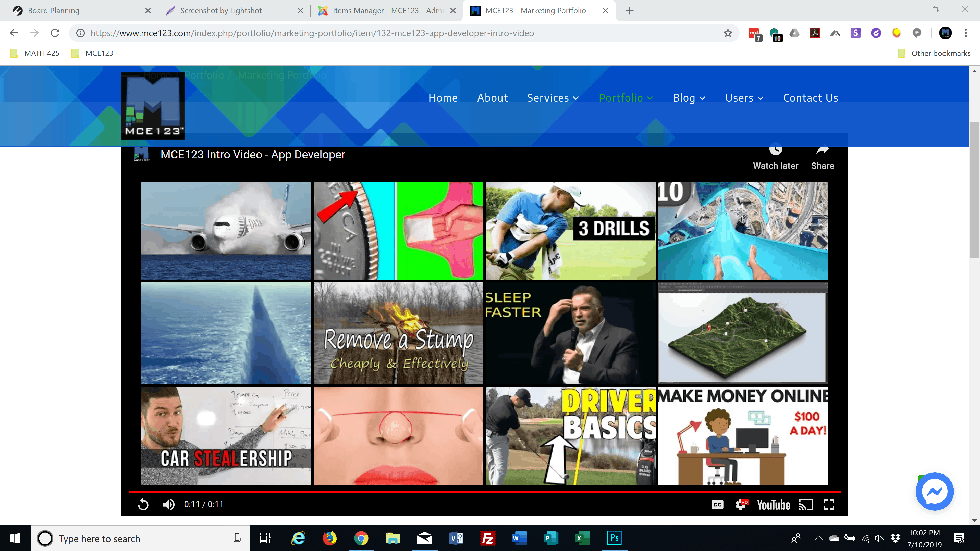This screenshot has width=980, height=551.
Task: Open Remove a Stump video thumbnail
Action: (x=398, y=333)
